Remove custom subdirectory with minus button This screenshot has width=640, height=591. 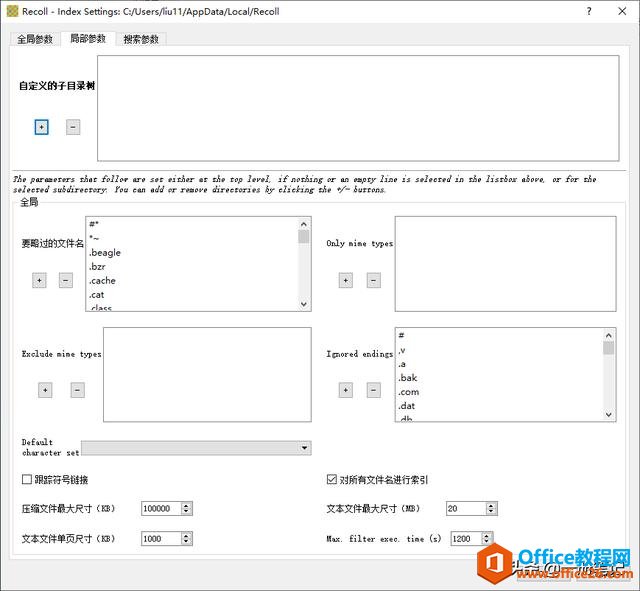[73, 127]
